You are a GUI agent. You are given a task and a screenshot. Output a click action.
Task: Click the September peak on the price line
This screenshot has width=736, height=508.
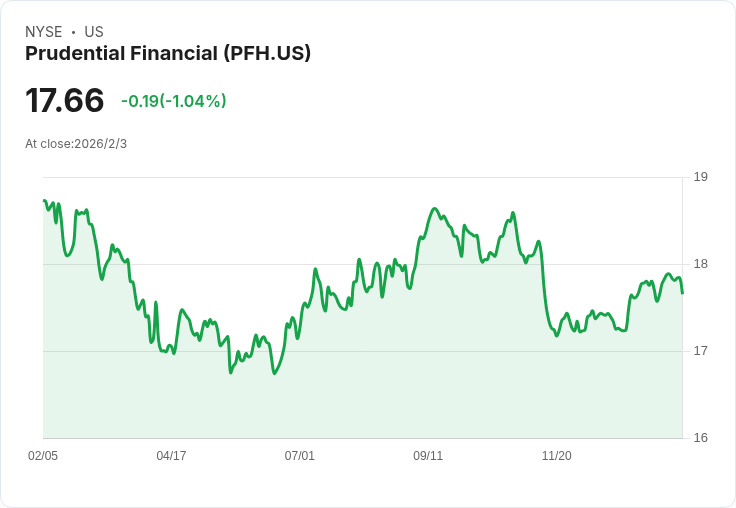[434, 208]
